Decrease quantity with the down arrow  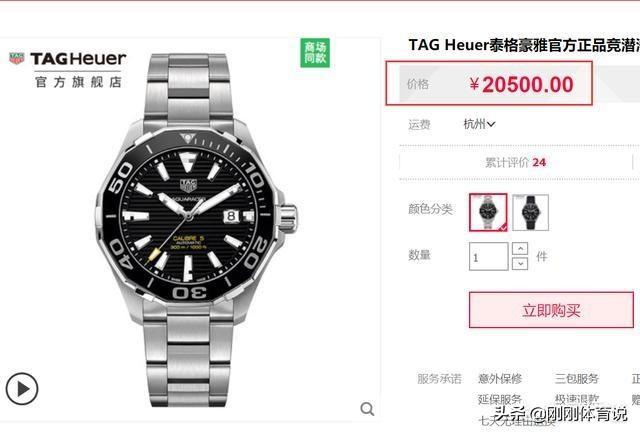pyautogui.click(x=520, y=263)
